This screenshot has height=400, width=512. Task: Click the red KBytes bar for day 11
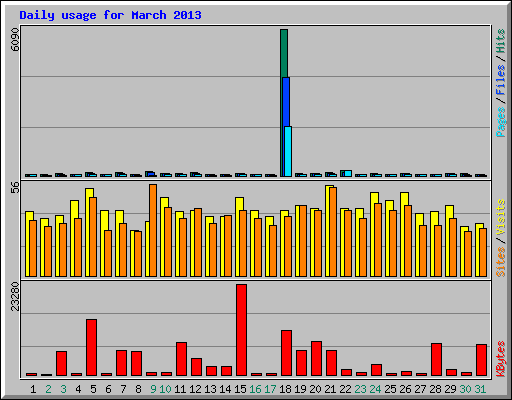pos(181,359)
